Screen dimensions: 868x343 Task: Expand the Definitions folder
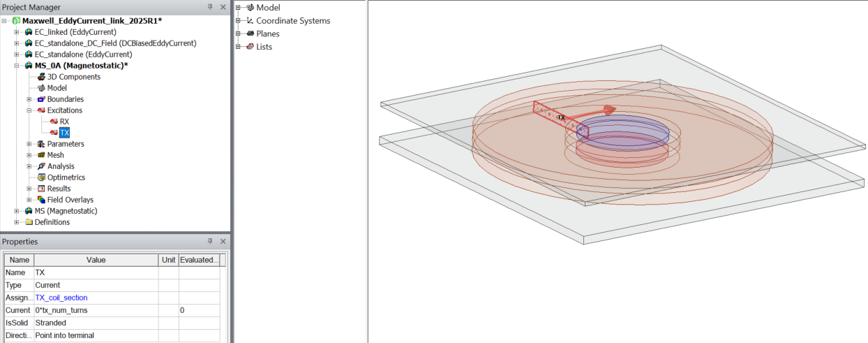tap(16, 222)
